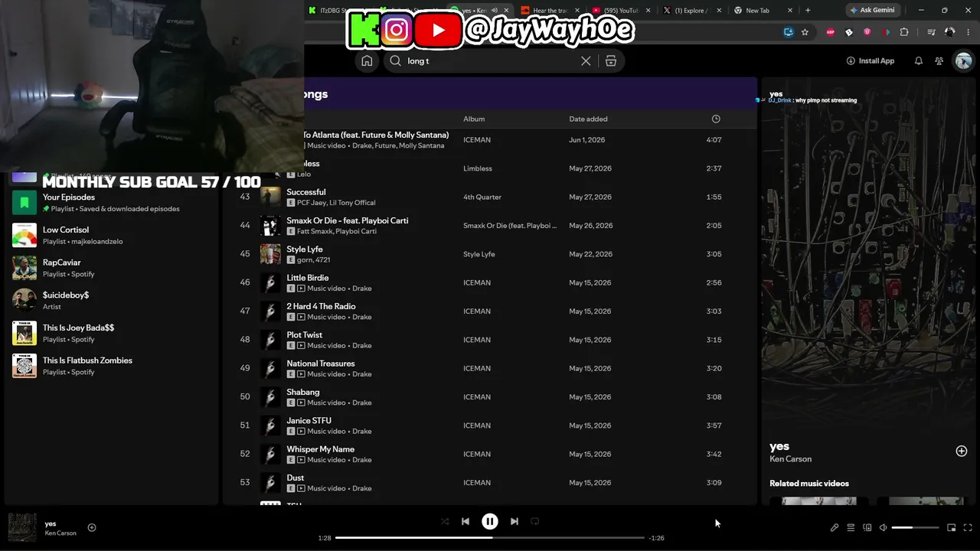980x551 pixels.
Task: Open artist Fatt Smaxk link
Action: (x=312, y=232)
